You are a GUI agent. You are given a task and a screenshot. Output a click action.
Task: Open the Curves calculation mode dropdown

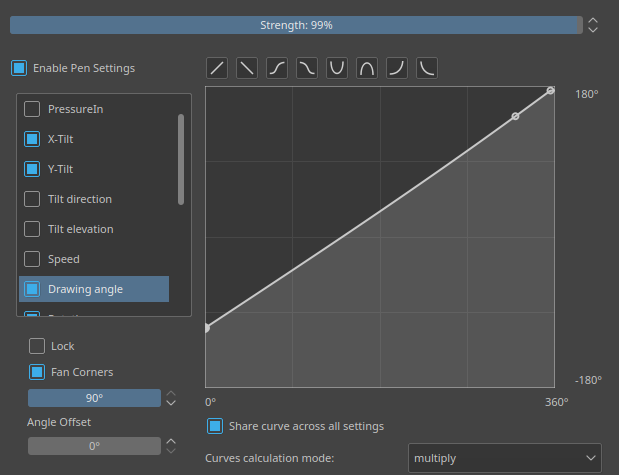coord(505,458)
